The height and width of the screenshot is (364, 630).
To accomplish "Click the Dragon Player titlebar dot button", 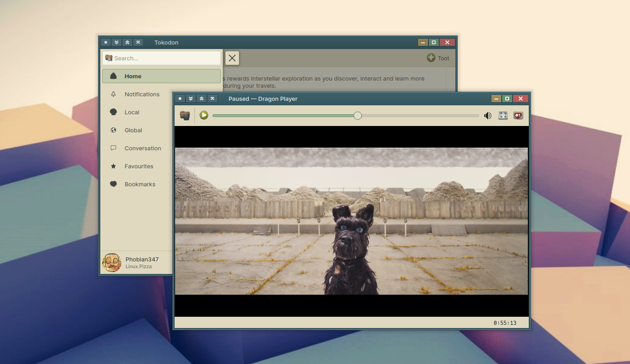I will 180,99.
